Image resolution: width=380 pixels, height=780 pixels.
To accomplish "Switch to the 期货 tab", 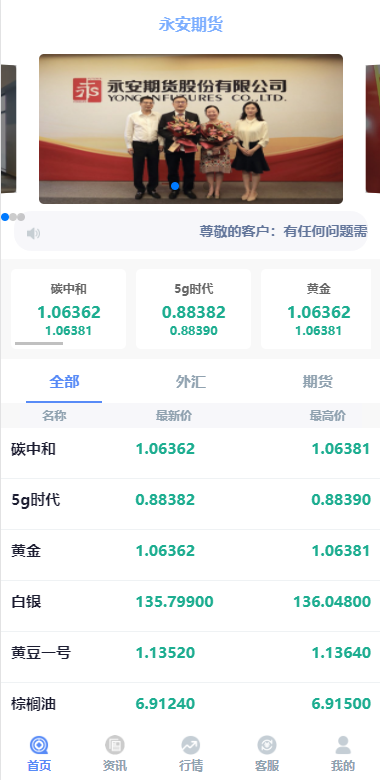I will coord(317,382).
